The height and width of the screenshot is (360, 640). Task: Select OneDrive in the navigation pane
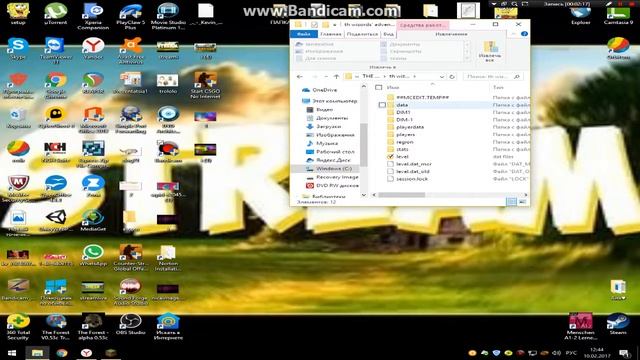324,90
